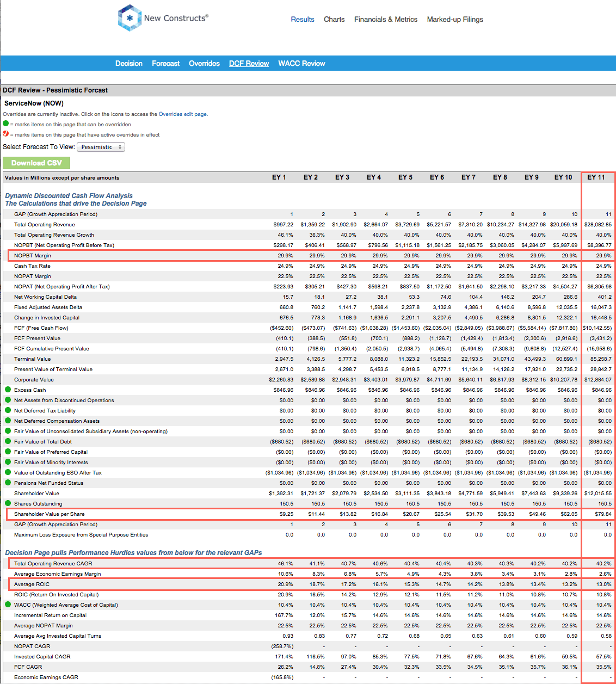Click the Change in Invested Capital label

(47, 317)
